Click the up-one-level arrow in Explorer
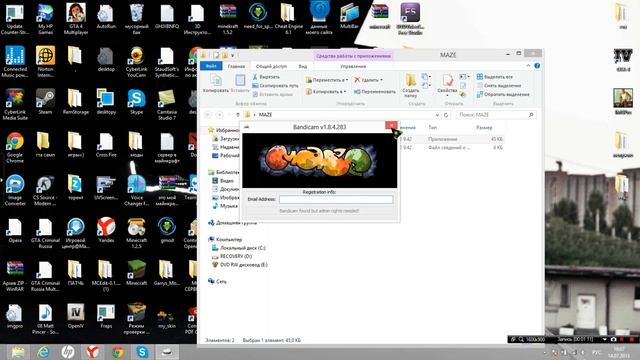Screen dimensions: 640x360 pos(238,115)
